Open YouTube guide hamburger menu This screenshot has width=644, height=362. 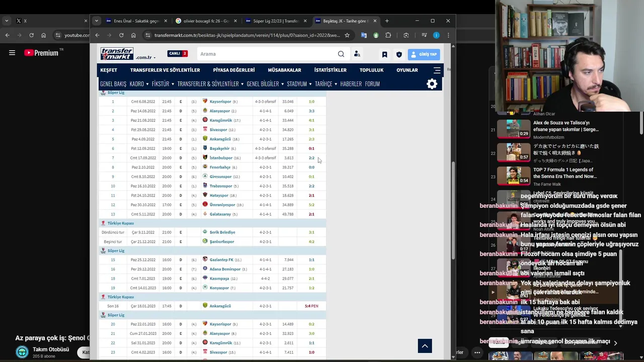pyautogui.click(x=12, y=53)
